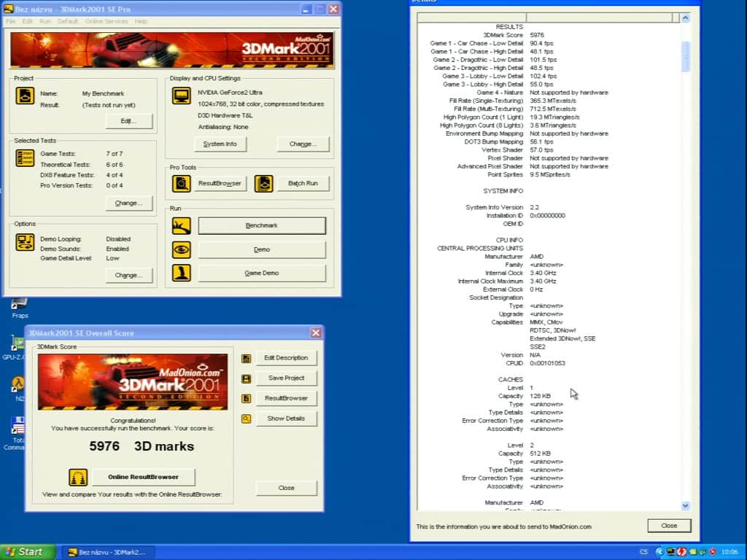Click the ResultBrowser icon in the score dialog
Image resolution: width=747 pixels, height=560 pixels.
246,399
